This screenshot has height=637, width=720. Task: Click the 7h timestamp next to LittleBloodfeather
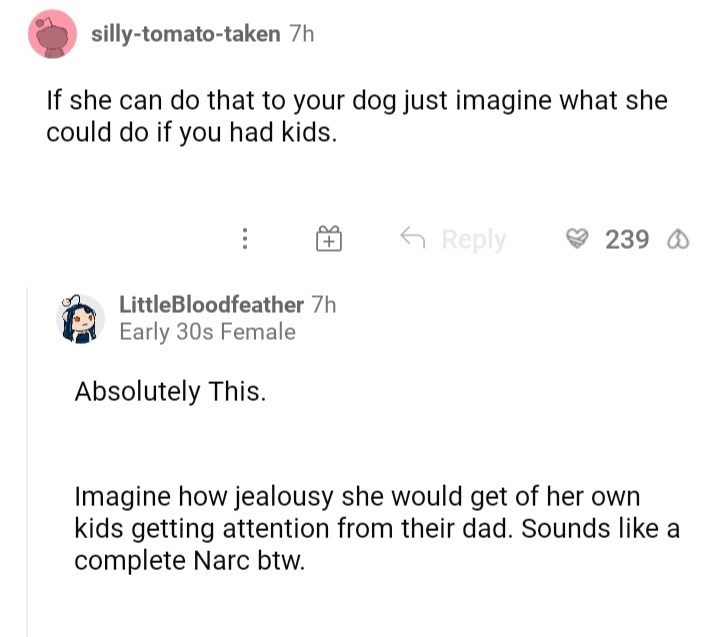[324, 305]
